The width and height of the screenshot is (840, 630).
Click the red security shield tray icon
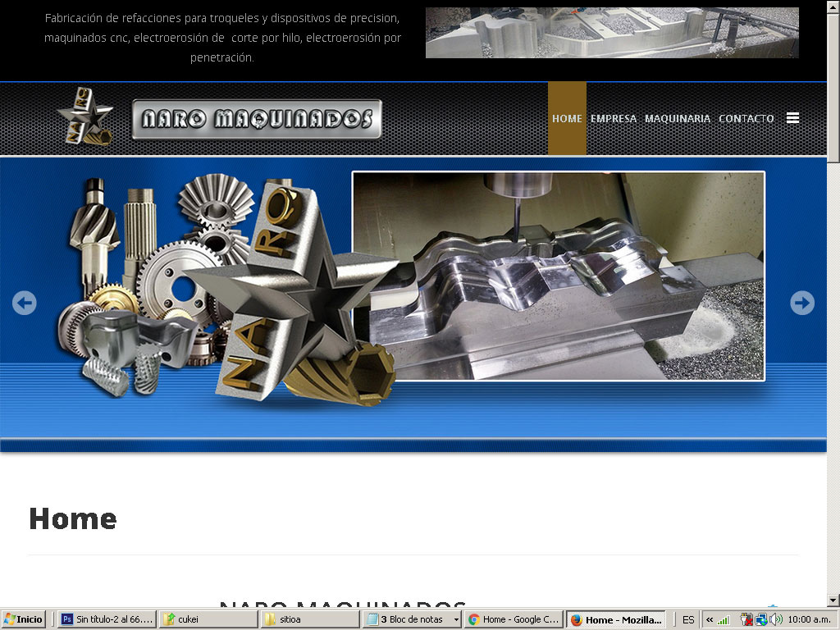pos(746,620)
